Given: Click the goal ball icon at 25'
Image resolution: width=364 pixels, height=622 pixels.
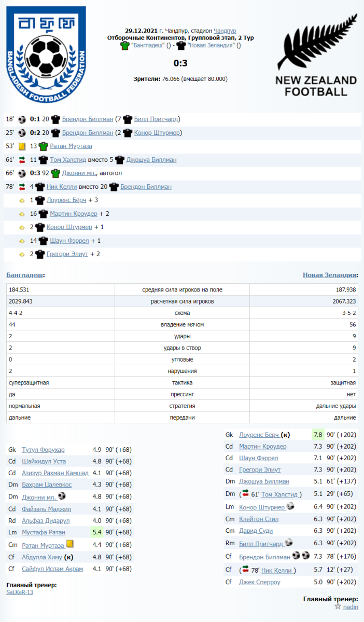Looking at the screenshot, I should click(22, 132).
